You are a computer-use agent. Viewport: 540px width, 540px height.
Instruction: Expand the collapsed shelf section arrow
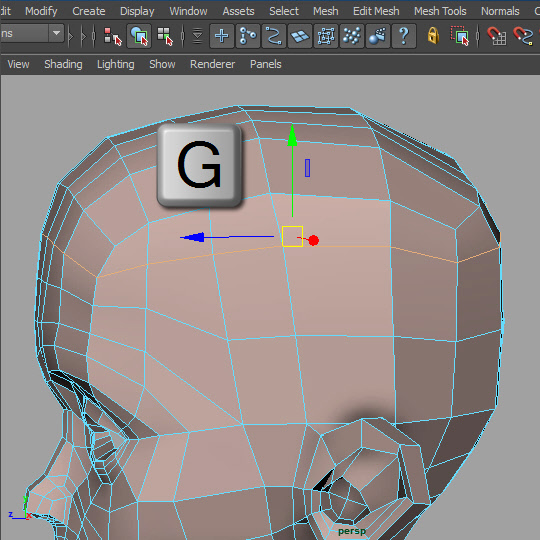point(71,36)
